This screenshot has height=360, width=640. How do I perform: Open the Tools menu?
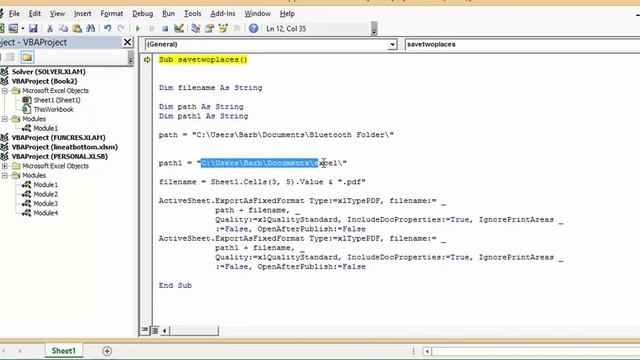(x=192, y=13)
